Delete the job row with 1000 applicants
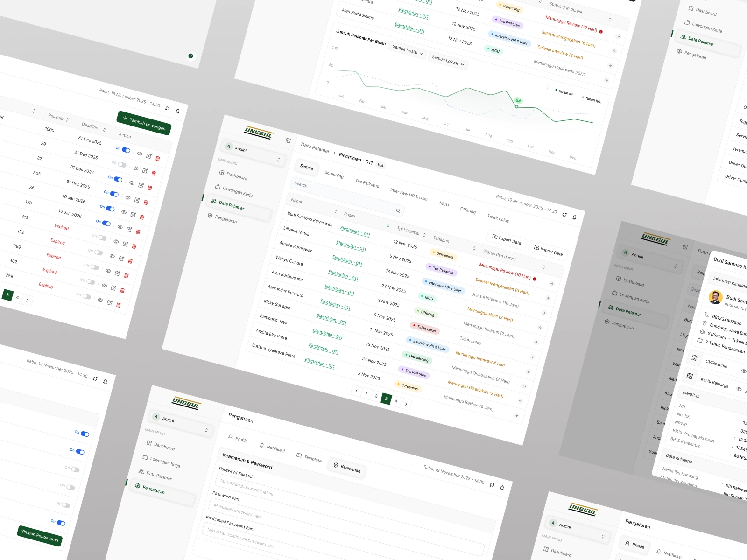 pos(158,159)
